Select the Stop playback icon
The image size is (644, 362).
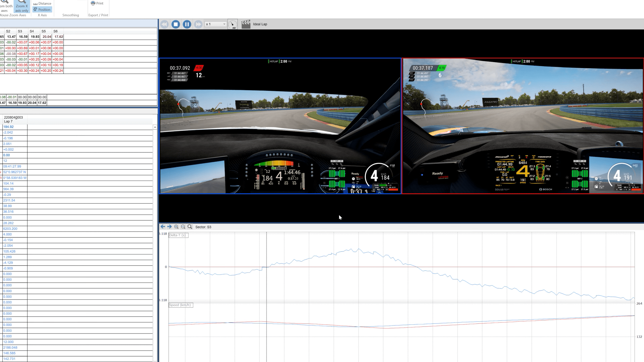[x=175, y=24]
